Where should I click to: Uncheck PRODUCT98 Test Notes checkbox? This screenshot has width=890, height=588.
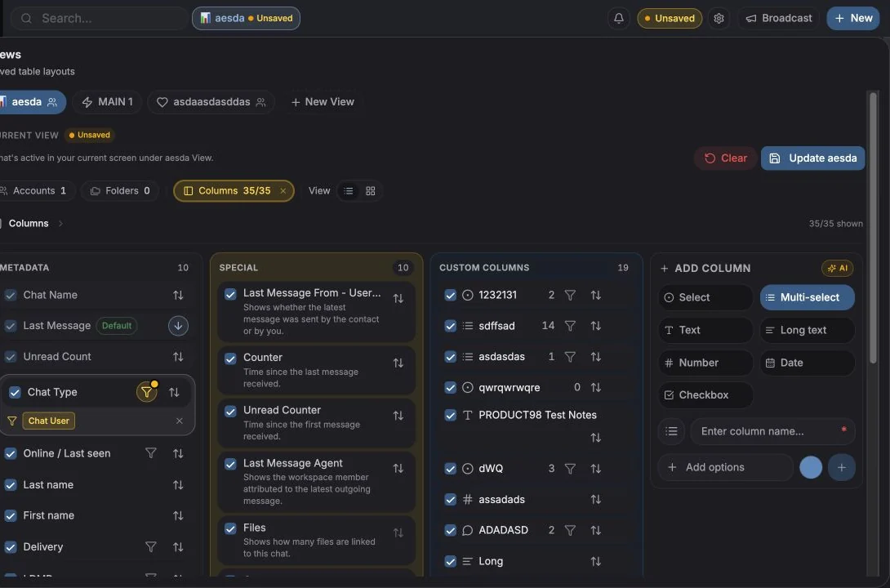pyautogui.click(x=450, y=416)
